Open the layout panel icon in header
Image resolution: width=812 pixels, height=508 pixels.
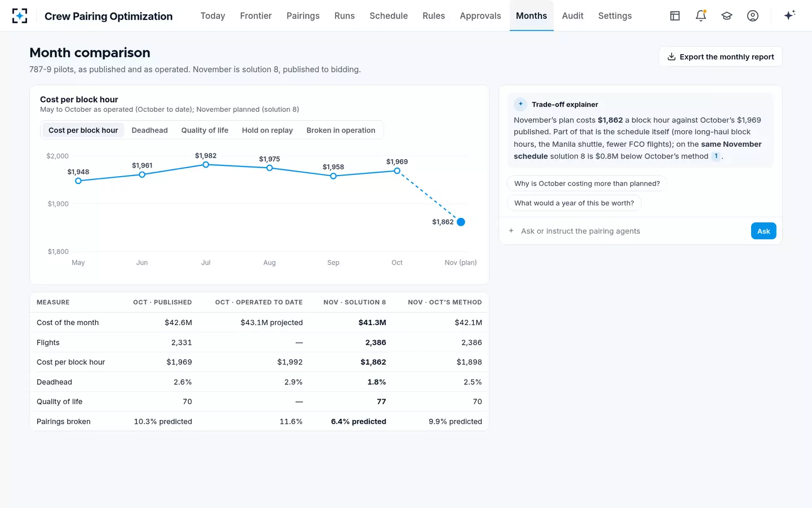click(675, 16)
